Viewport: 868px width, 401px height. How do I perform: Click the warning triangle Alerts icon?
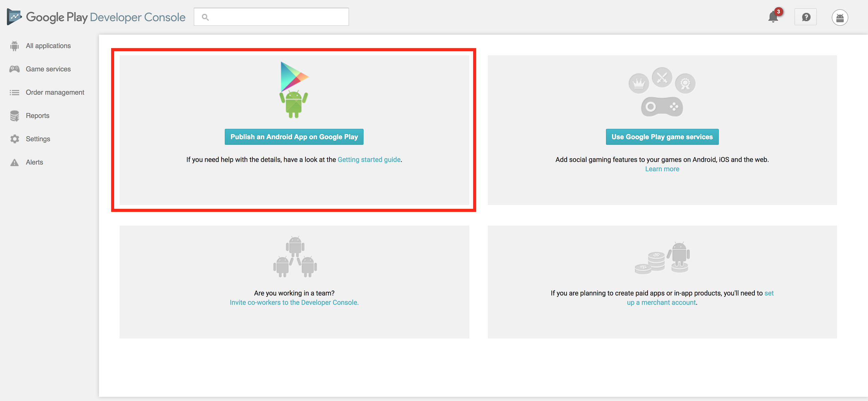click(x=14, y=162)
